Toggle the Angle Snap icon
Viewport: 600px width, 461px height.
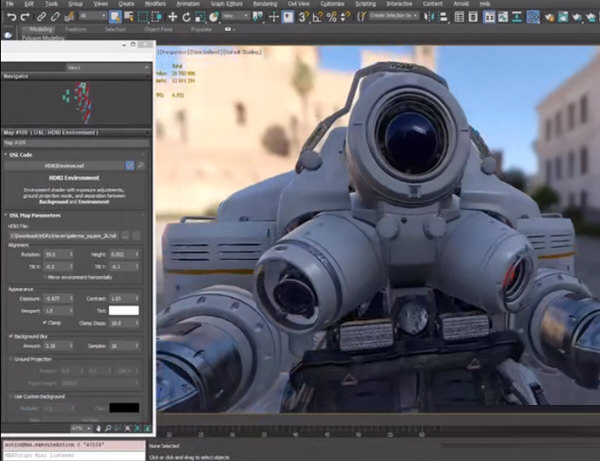(317, 17)
